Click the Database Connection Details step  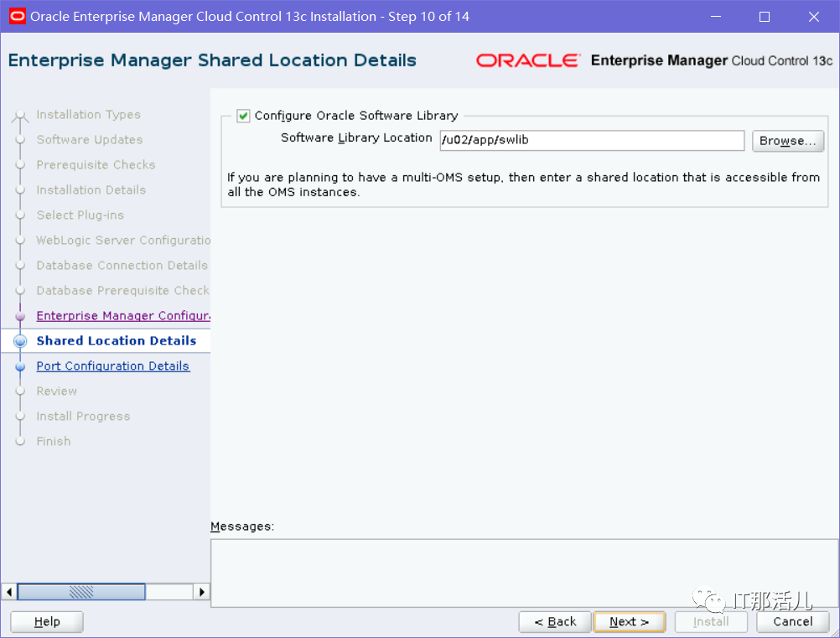pos(122,266)
